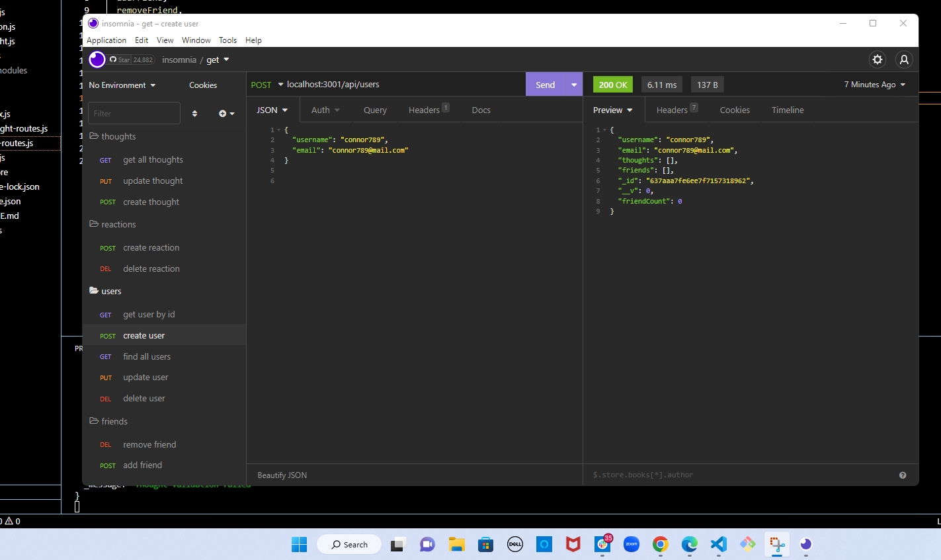941x560 pixels.
Task: Switch to the response Timeline tab
Action: click(x=787, y=110)
